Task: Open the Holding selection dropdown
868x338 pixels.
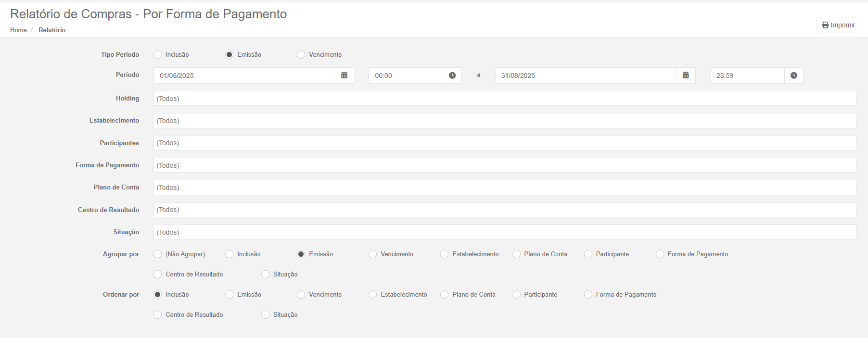Action: (x=504, y=99)
